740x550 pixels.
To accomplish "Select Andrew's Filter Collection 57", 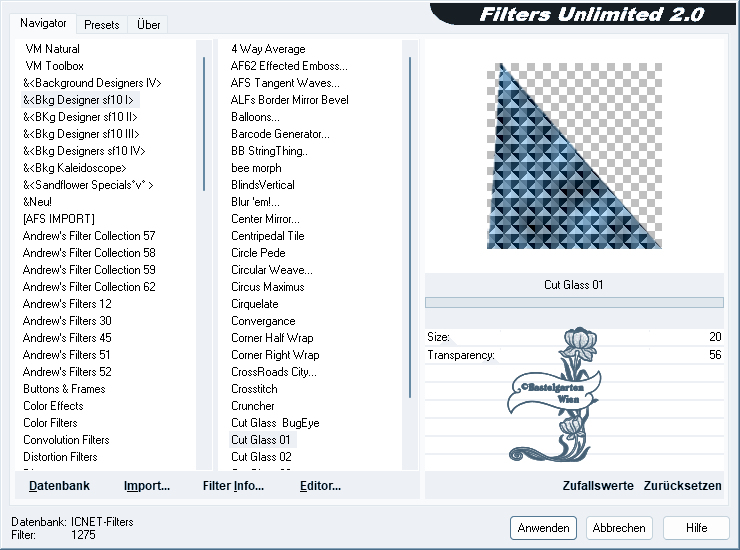I will [x=89, y=236].
